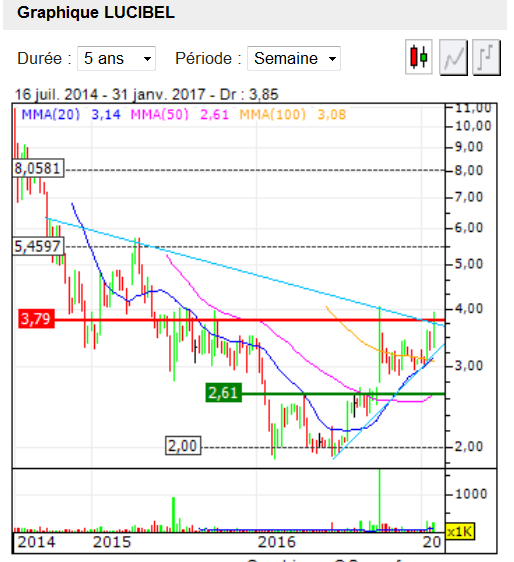Open the Période dropdown showing Semaine
The height and width of the screenshot is (562, 514).
pos(294,58)
